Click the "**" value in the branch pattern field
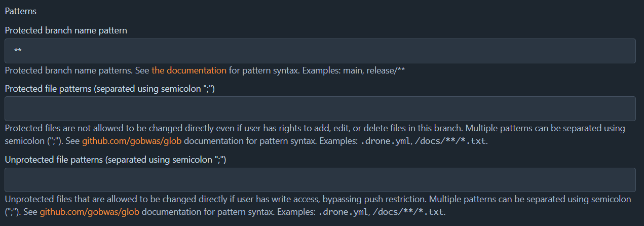Screen dimensions: 644x226 (x=18, y=51)
